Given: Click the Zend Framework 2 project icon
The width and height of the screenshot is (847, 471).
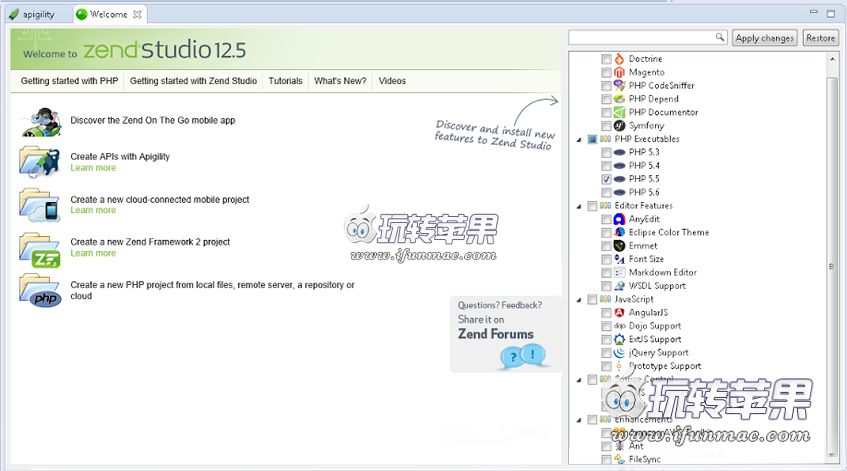Looking at the screenshot, I should click(39, 250).
